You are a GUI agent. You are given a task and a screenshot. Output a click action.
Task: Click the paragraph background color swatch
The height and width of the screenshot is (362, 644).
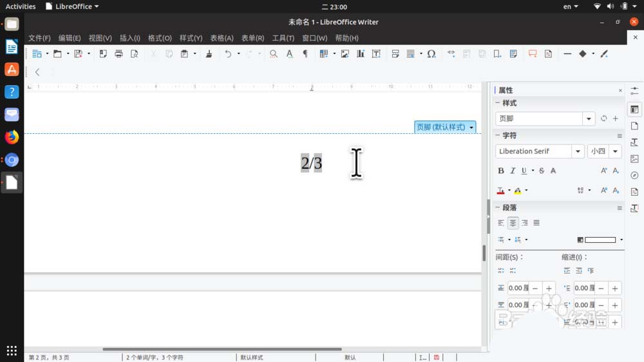[600, 240]
